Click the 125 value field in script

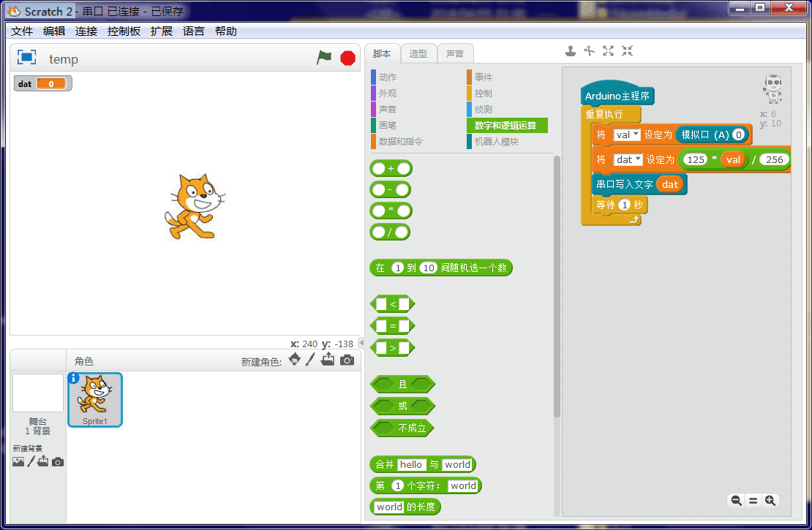tap(696, 159)
